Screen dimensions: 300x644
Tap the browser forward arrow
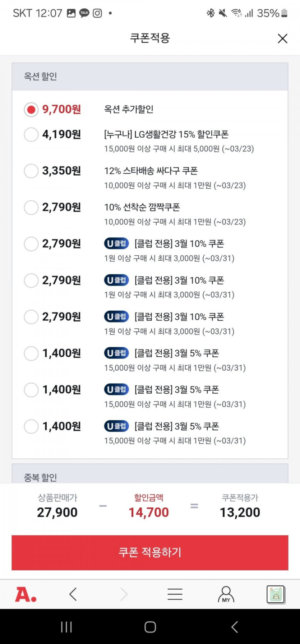[x=124, y=594]
